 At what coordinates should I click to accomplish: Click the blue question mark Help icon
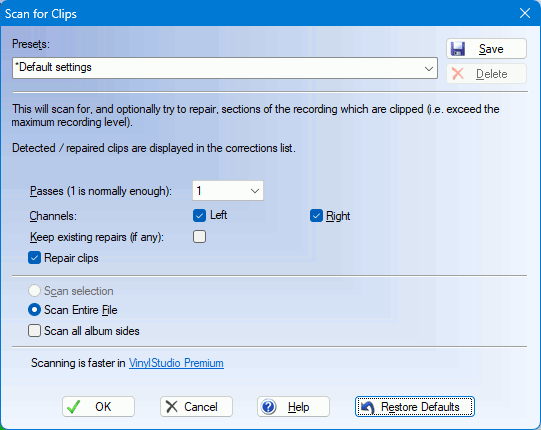268,407
